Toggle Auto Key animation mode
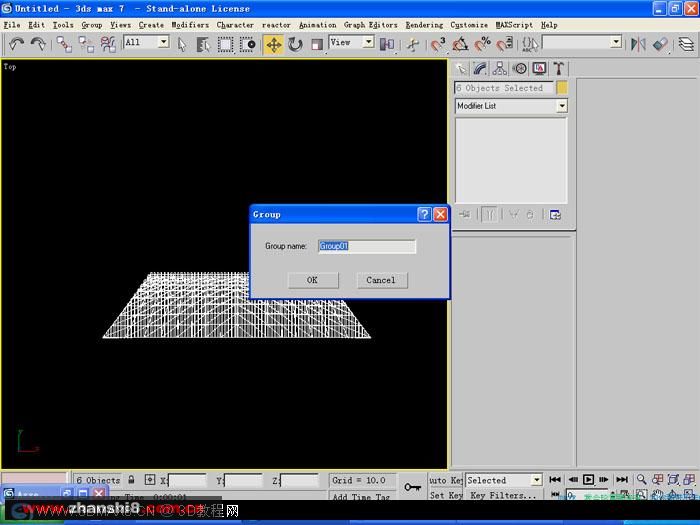 click(x=445, y=480)
